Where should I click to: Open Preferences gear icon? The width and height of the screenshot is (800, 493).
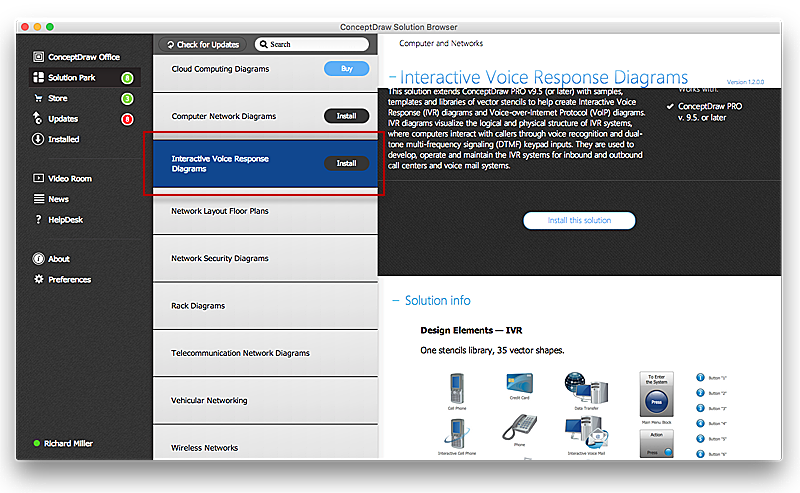(38, 279)
